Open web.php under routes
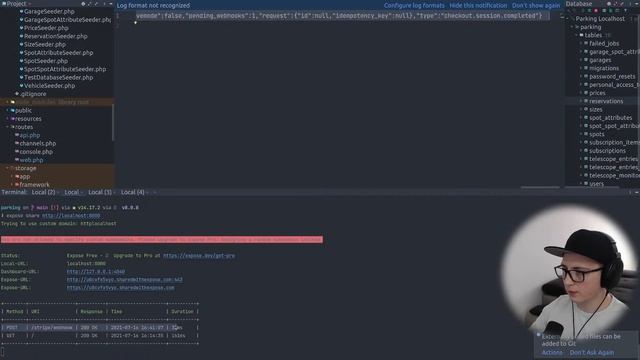The width and height of the screenshot is (640, 360). [x=31, y=160]
